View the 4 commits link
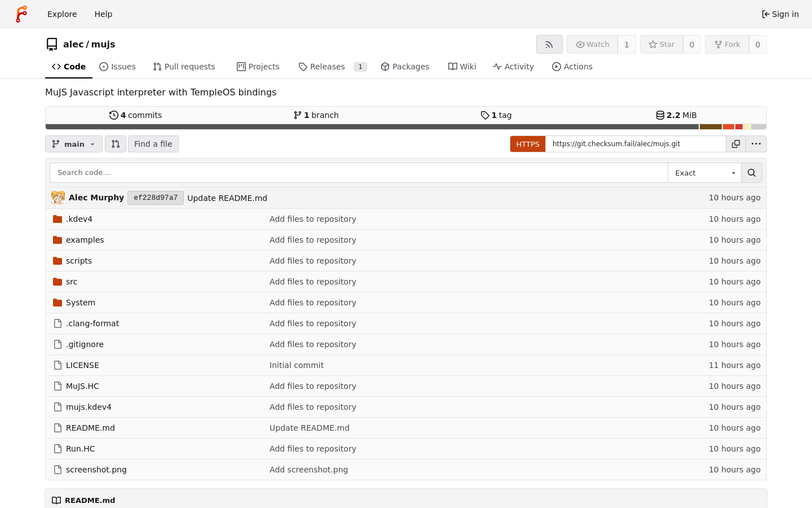This screenshot has height=508, width=812. (135, 115)
